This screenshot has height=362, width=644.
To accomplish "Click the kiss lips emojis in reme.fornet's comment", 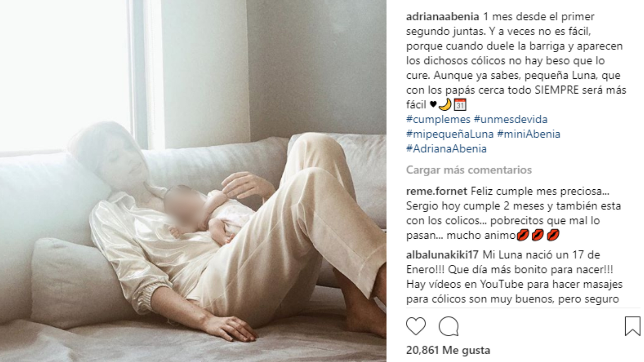I will coord(538,235).
